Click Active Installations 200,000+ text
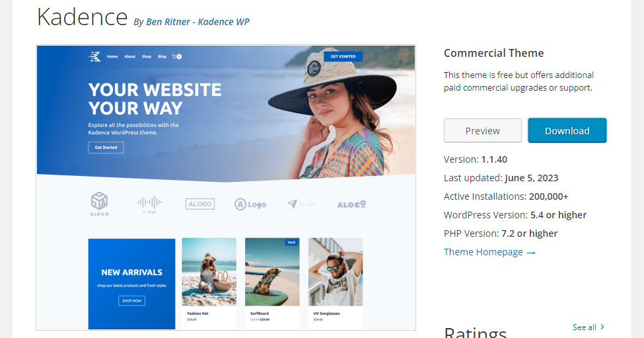644x338 pixels. click(x=506, y=196)
